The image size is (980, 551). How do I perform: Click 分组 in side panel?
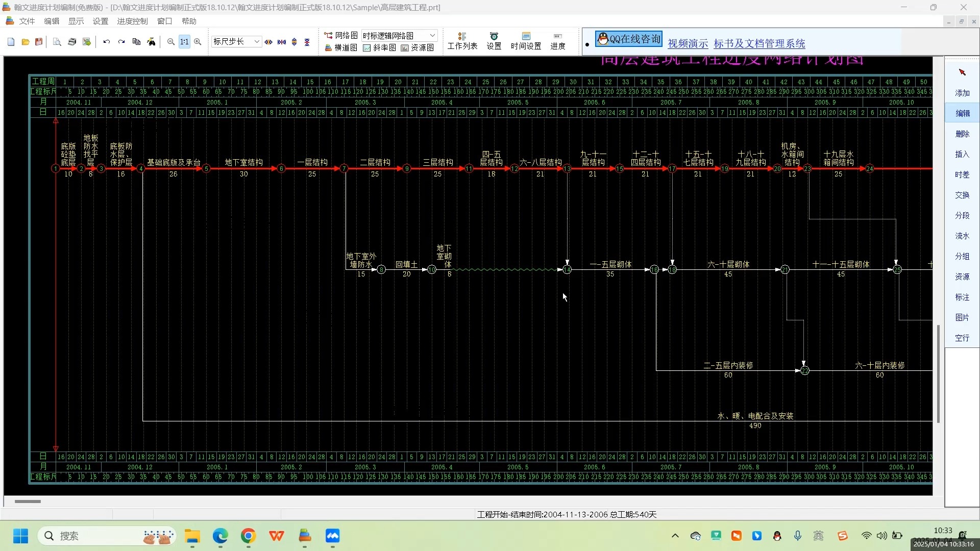pyautogui.click(x=962, y=256)
